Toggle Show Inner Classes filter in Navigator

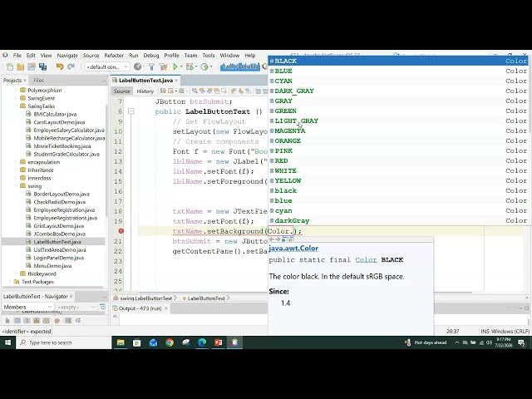pos(47,320)
